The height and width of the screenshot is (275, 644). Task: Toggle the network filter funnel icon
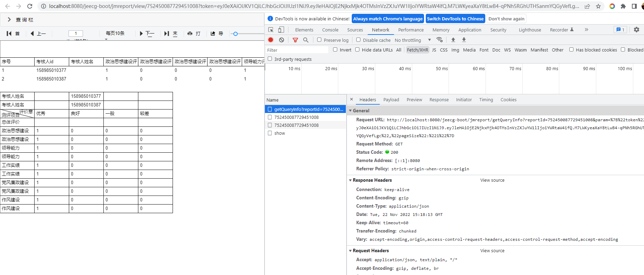pos(295,40)
